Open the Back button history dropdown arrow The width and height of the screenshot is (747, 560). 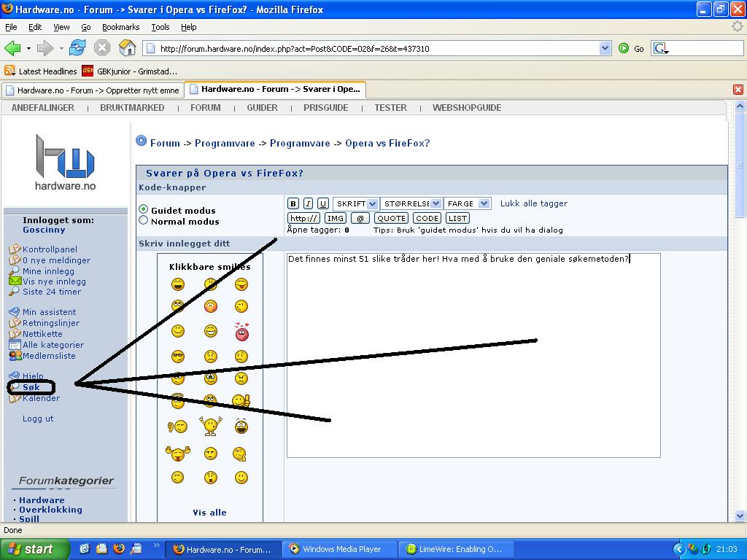click(28, 48)
